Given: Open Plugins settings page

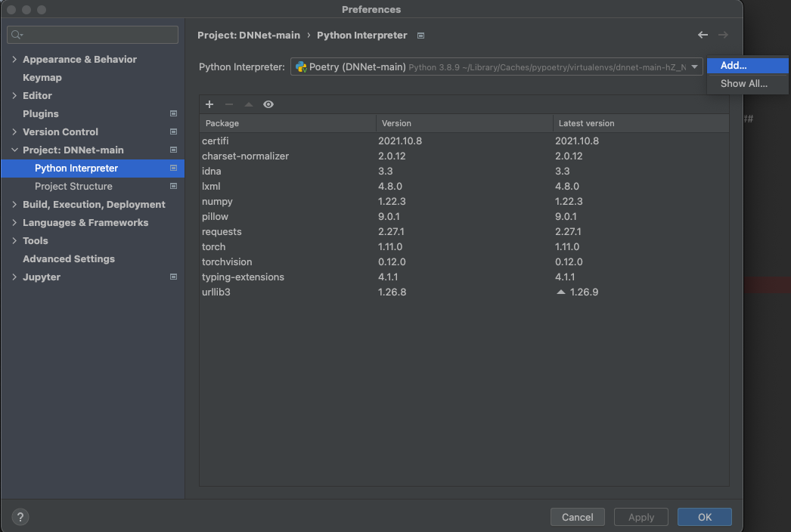Looking at the screenshot, I should pos(40,113).
